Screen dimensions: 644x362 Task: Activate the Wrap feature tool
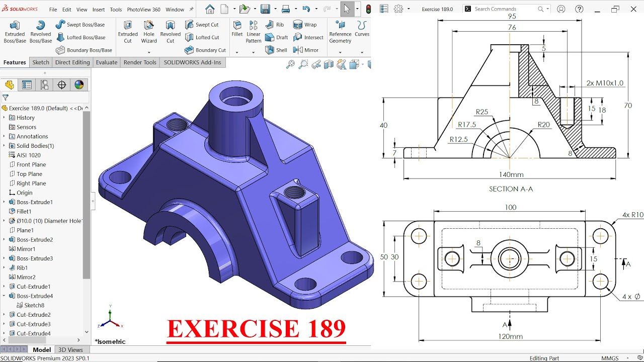tap(305, 25)
